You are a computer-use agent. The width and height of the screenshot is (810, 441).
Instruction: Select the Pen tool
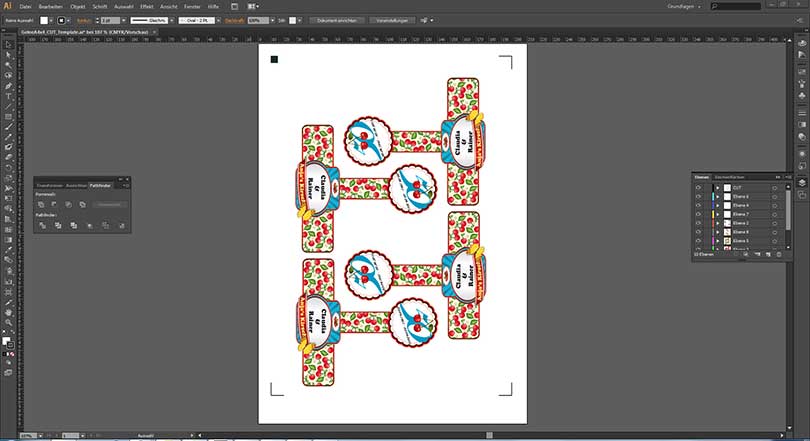pos(8,86)
